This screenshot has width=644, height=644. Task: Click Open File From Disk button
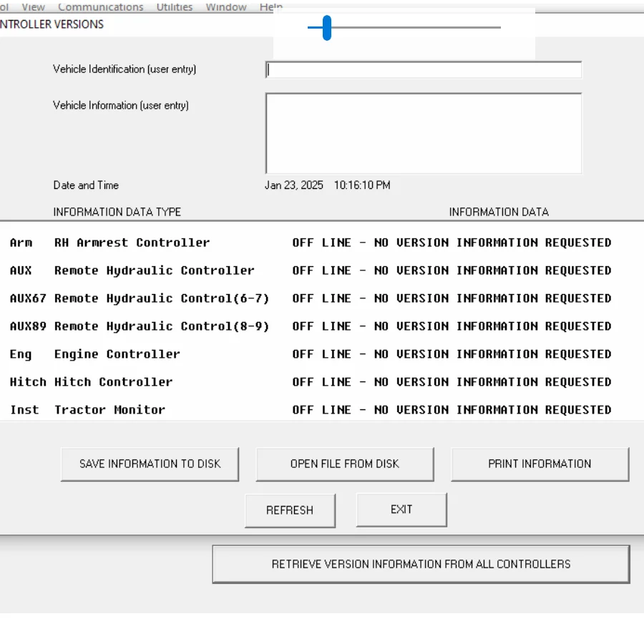point(345,464)
